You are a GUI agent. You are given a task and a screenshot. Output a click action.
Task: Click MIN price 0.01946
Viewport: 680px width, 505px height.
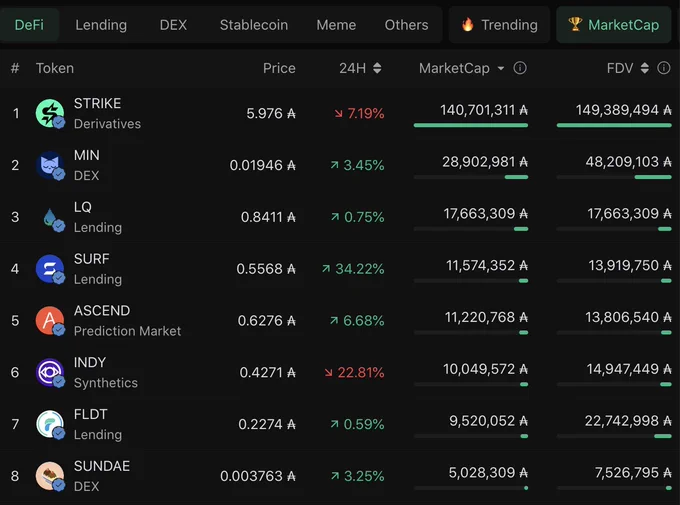coord(263,165)
